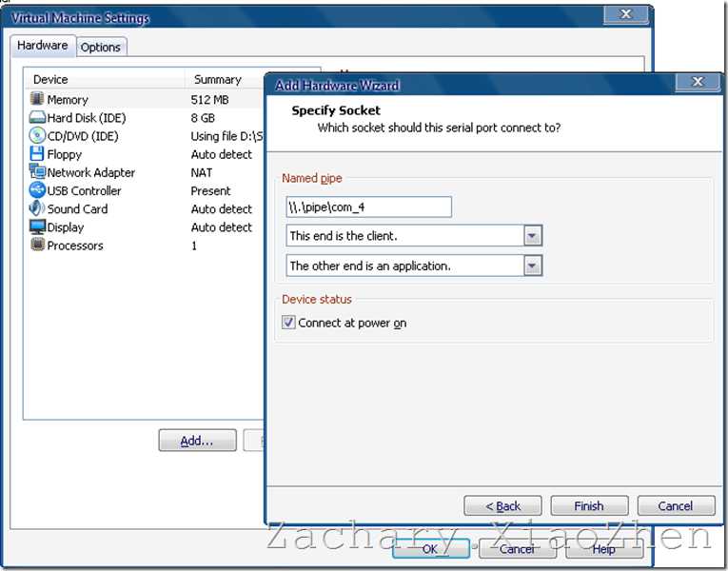This screenshot has height=571, width=728.
Task: Go back with the < Back button
Action: (502, 505)
